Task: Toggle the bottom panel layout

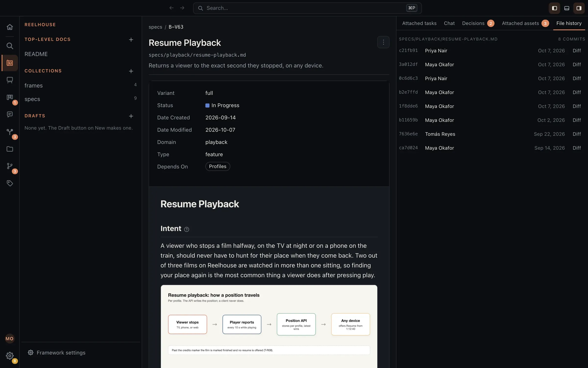Action: [x=567, y=8]
